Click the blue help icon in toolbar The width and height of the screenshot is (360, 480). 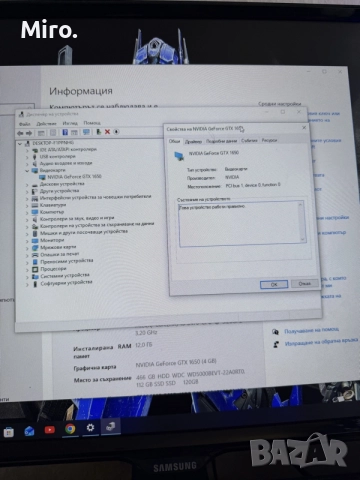pyautogui.click(x=65, y=132)
